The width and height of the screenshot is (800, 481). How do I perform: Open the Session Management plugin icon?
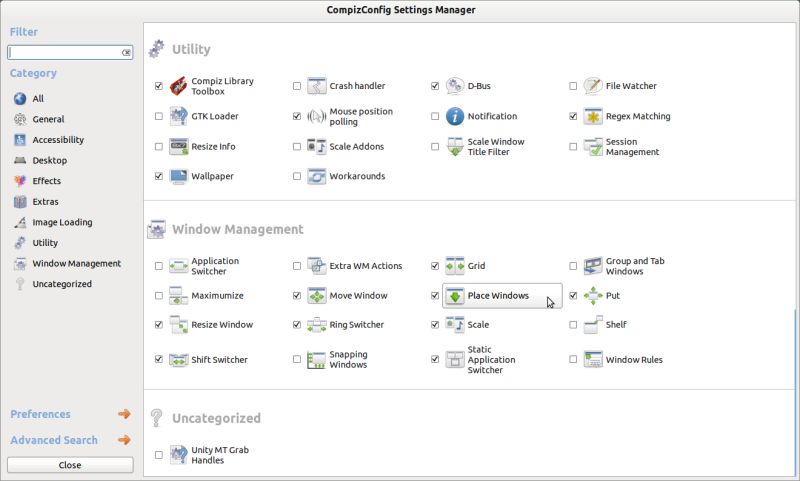tap(593, 146)
